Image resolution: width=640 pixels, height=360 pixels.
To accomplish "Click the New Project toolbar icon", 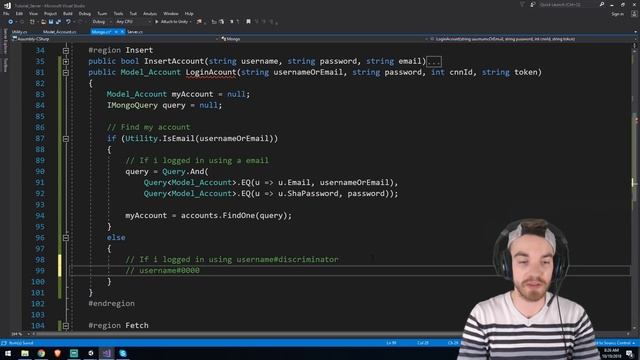I will point(32,22).
